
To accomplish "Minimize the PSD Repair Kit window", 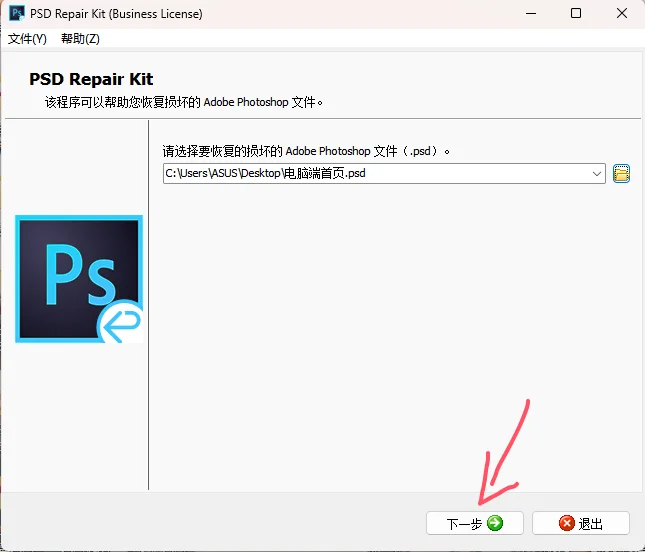I will point(531,13).
